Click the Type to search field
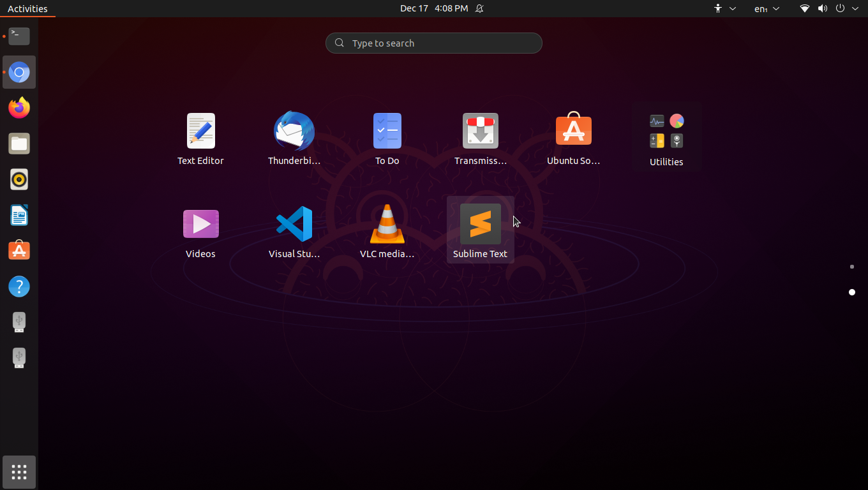 (x=434, y=43)
